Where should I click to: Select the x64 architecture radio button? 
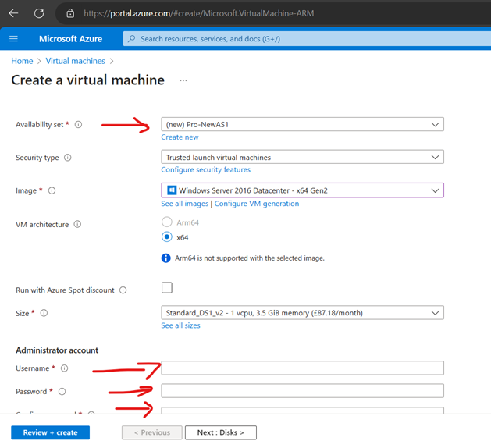point(167,237)
